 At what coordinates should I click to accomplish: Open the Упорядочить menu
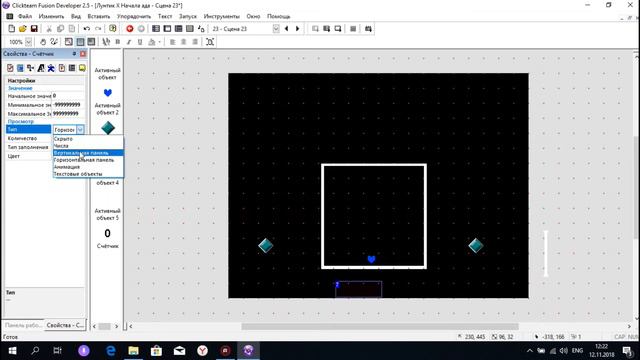pyautogui.click(x=134, y=16)
